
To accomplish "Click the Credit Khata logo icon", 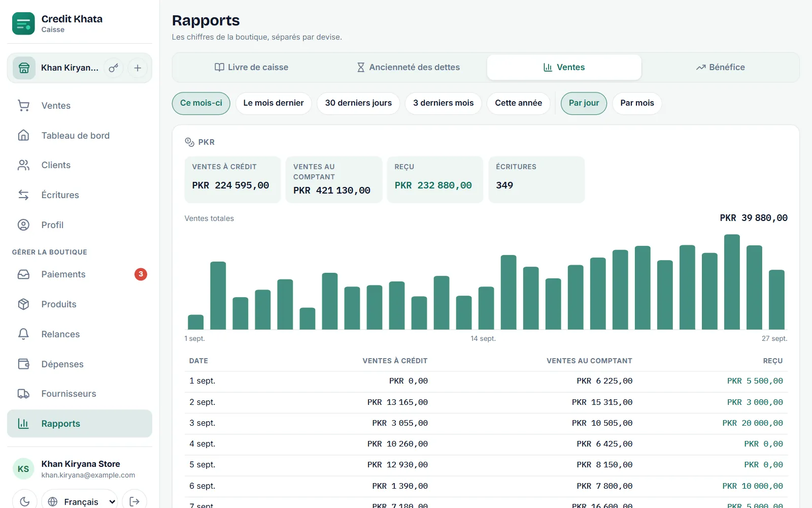I will coord(23,23).
